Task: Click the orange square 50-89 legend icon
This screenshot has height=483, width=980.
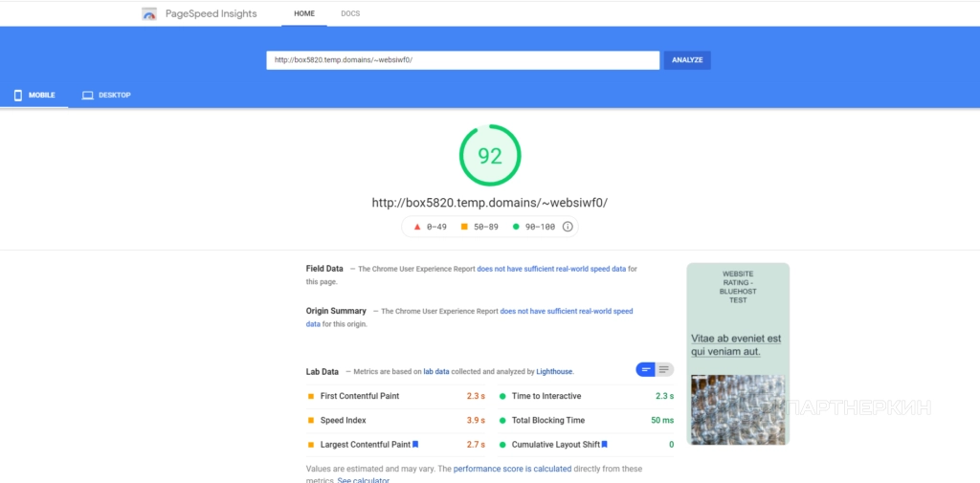Action: [x=464, y=227]
